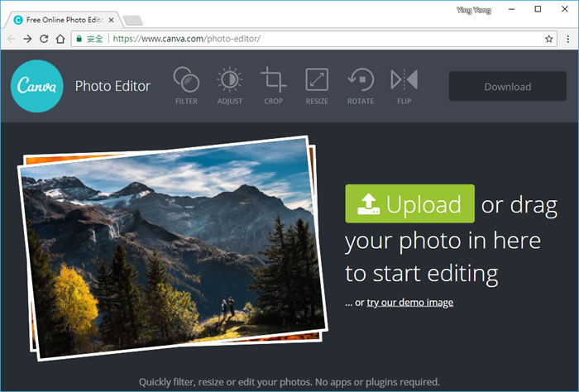Open Chrome's three-dot menu
This screenshot has width=579, height=392.
567,38
